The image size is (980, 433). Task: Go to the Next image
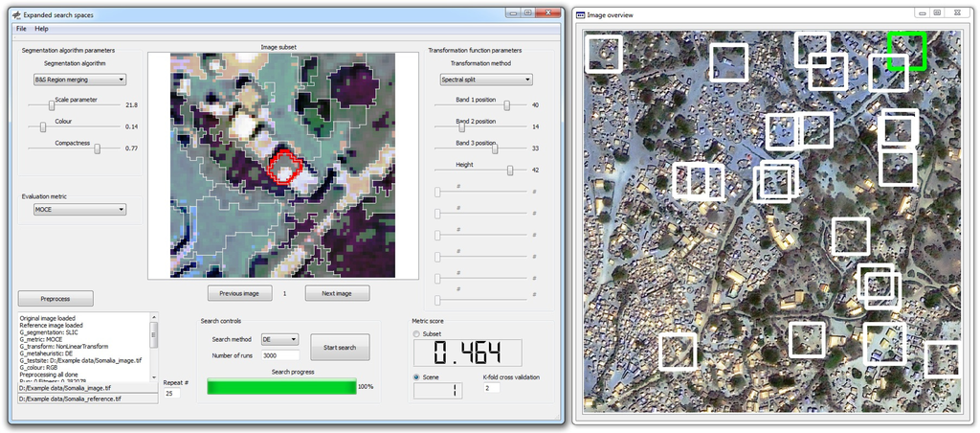point(337,293)
